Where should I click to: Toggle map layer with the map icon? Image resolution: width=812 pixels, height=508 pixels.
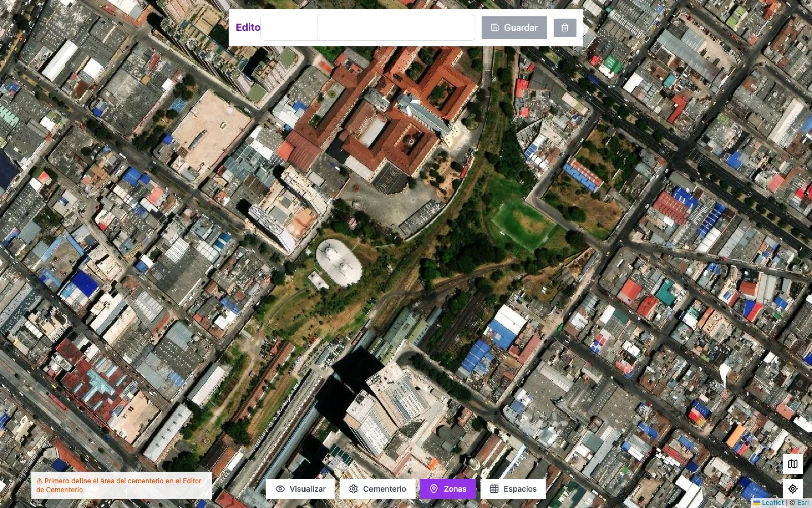(x=793, y=464)
